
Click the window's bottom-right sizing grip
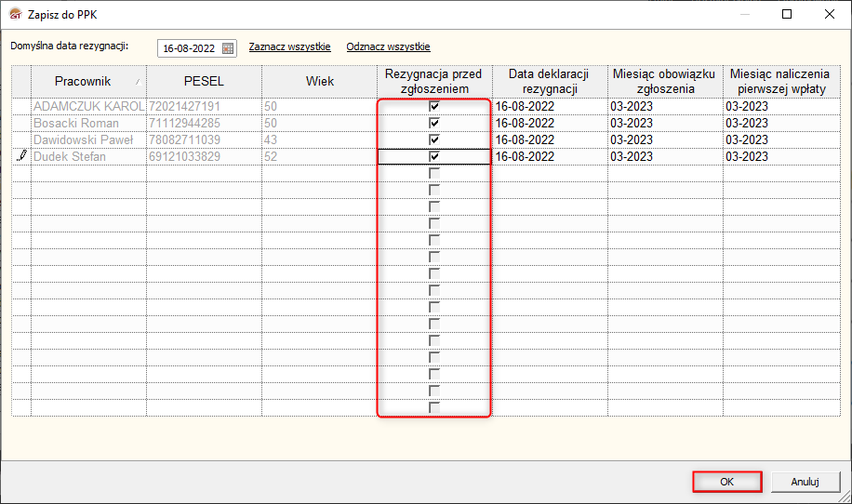[x=844, y=496]
